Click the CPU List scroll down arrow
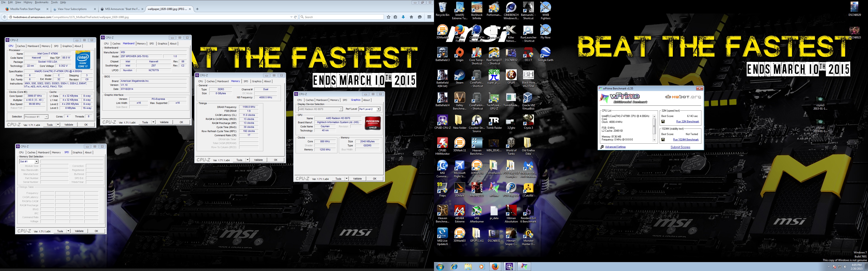The height and width of the screenshot is (271, 868). 654,140
